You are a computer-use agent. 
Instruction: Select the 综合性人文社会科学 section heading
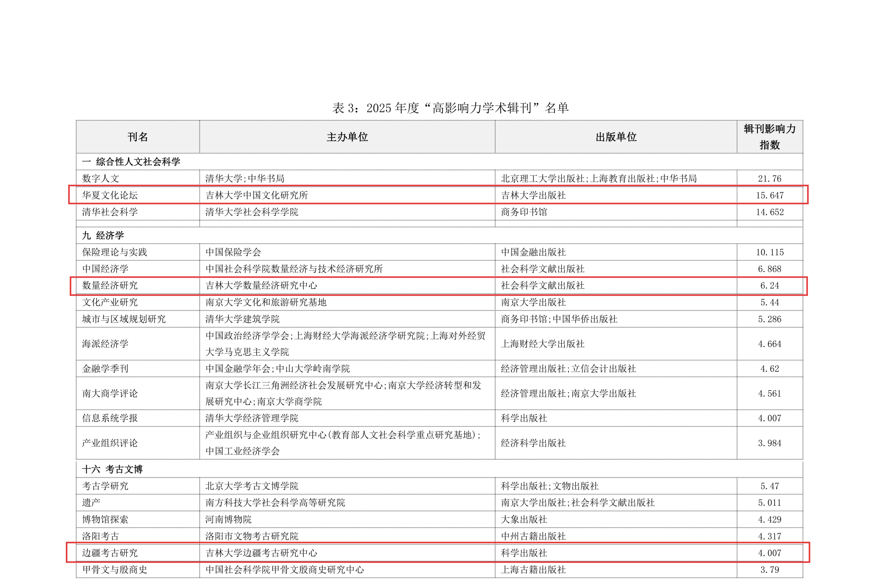131,162
